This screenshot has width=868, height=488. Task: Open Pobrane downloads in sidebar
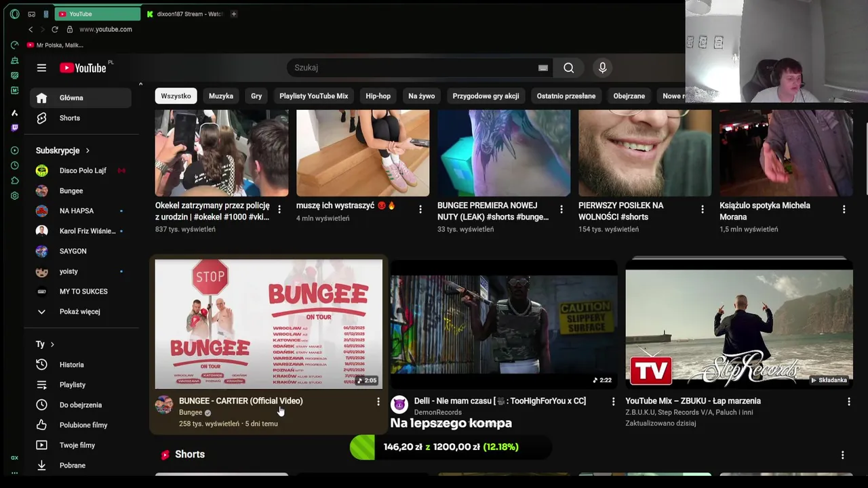point(82,466)
